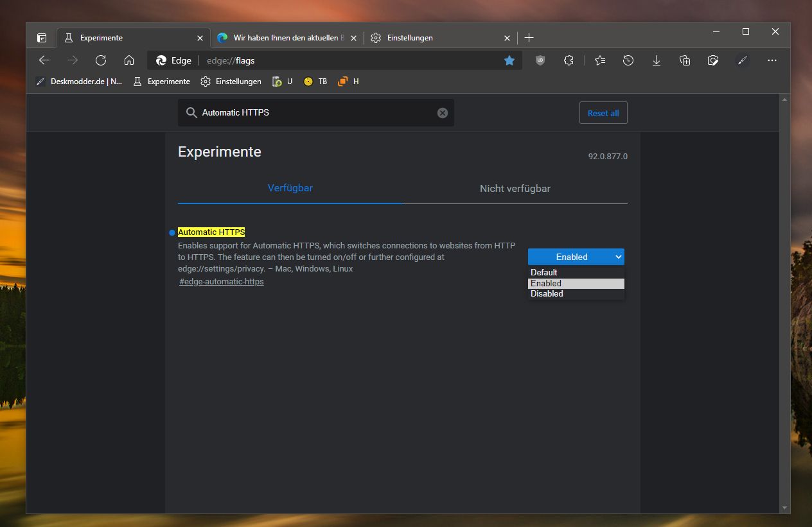This screenshot has height=527, width=812.
Task: Open the Experimente bookmark in favorites bar
Action: click(161, 82)
